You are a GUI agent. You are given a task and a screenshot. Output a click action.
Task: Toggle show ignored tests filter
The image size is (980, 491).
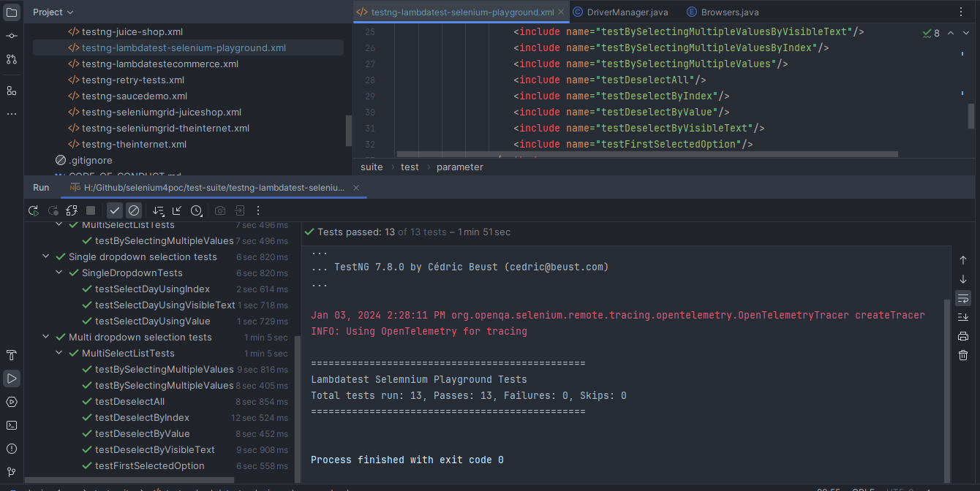(134, 210)
